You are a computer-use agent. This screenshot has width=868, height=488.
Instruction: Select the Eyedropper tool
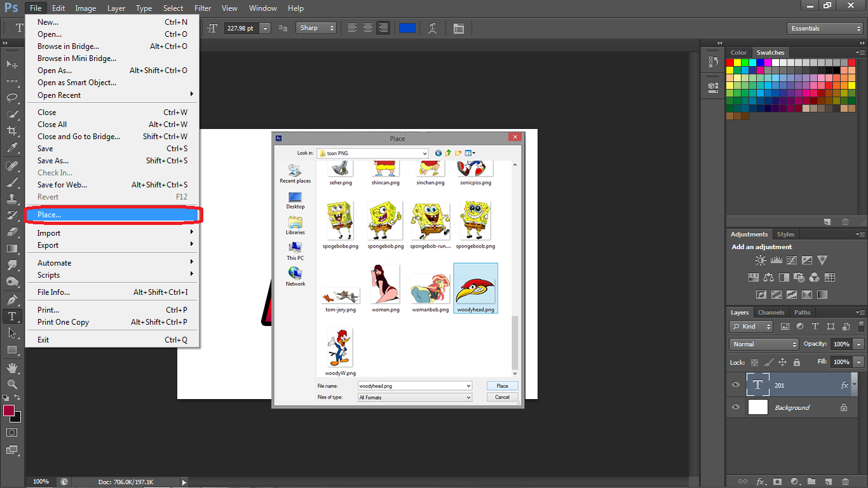click(12, 147)
